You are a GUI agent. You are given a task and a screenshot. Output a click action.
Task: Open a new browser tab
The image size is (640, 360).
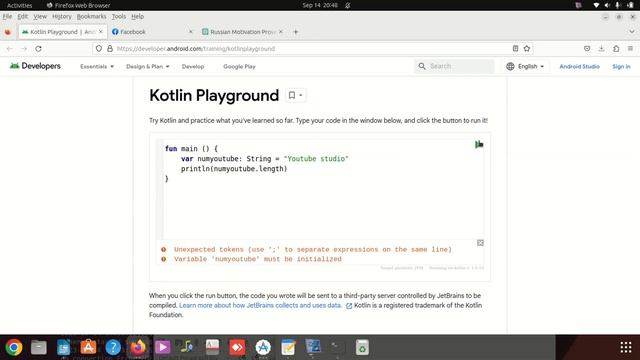pyautogui.click(x=296, y=32)
